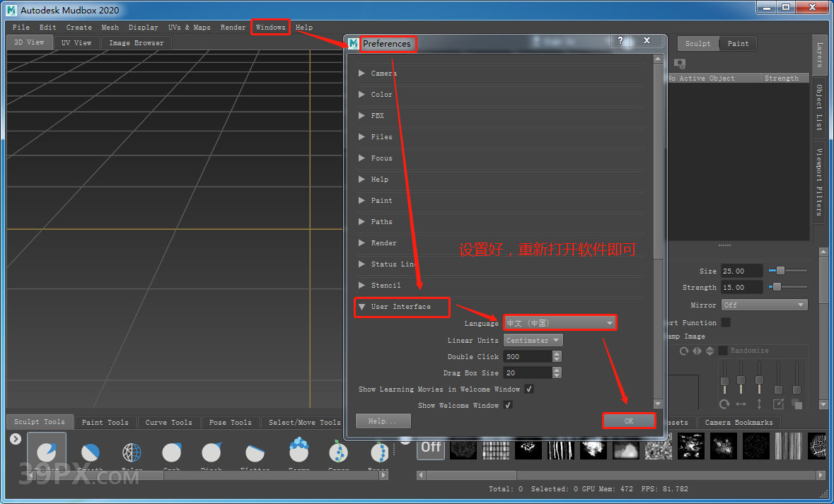
Task: Choose the Pinch sculpt tool
Action: tap(212, 452)
